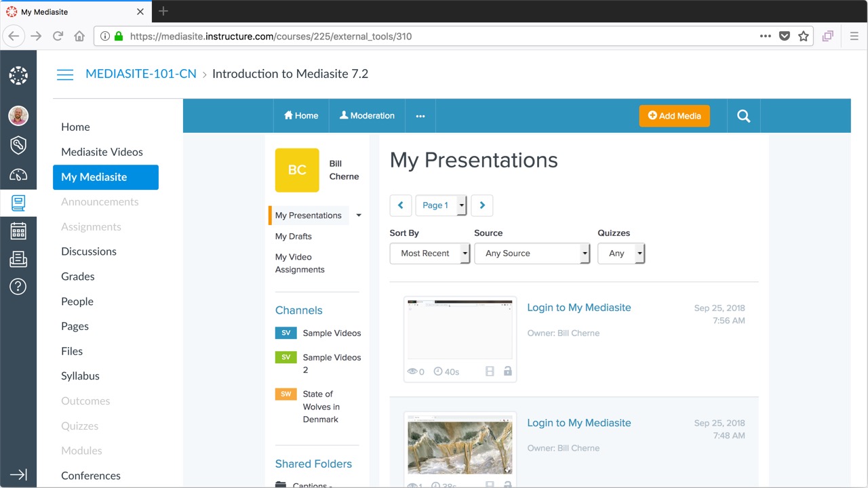Open first Login to My Mediasite title

[x=579, y=308]
